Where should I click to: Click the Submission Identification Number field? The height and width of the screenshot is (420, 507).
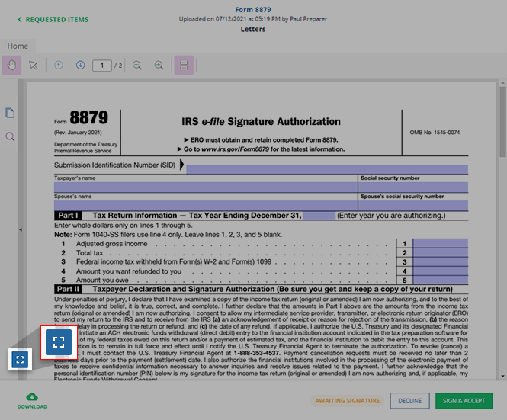pyautogui.click(x=327, y=169)
